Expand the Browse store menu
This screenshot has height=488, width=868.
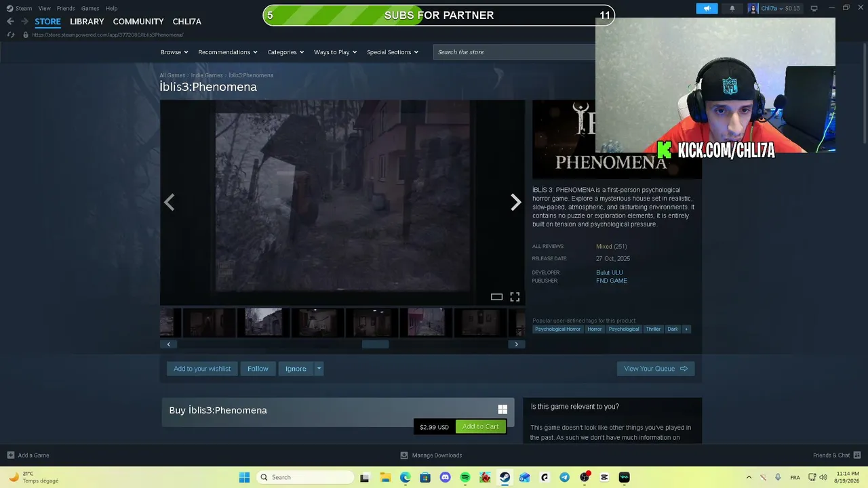pyautogui.click(x=175, y=52)
